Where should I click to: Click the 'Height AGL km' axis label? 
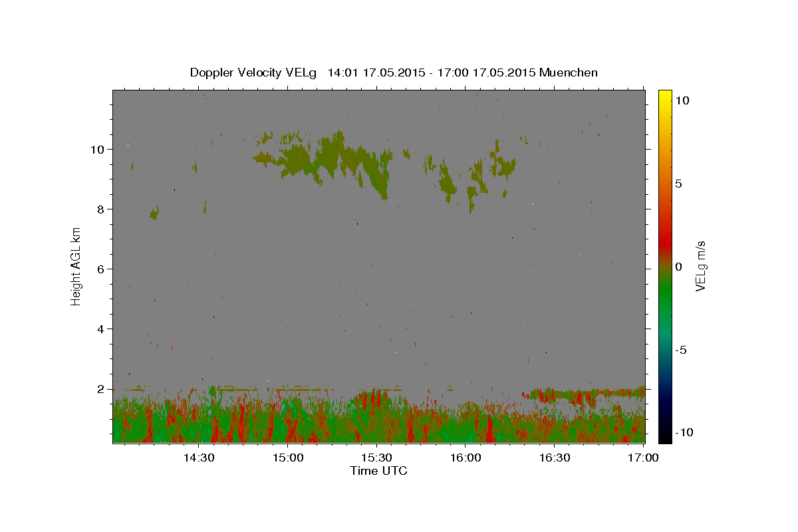(76, 266)
